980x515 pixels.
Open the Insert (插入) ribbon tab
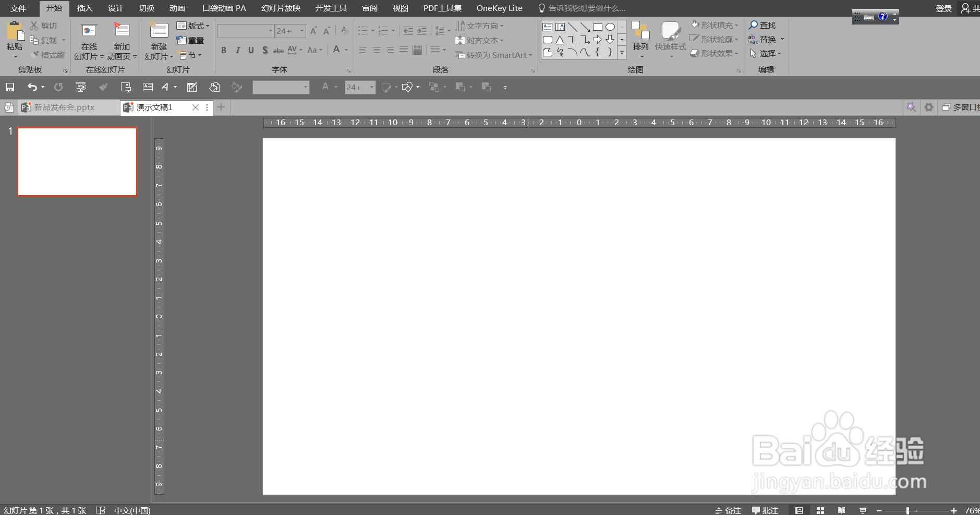pyautogui.click(x=84, y=8)
